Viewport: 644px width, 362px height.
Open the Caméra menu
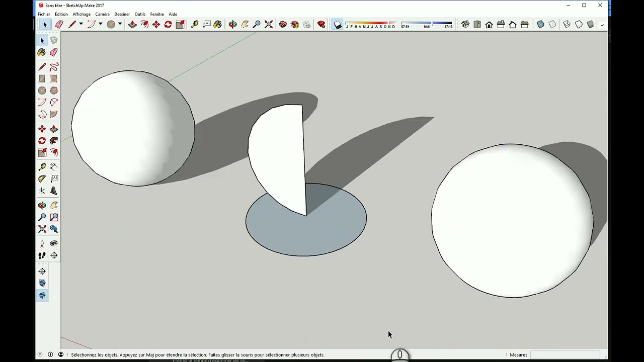pos(102,14)
